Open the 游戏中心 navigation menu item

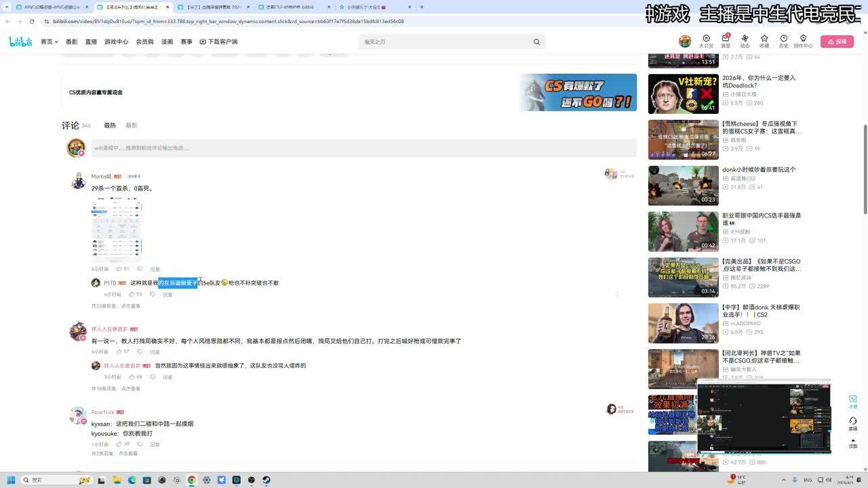click(116, 42)
